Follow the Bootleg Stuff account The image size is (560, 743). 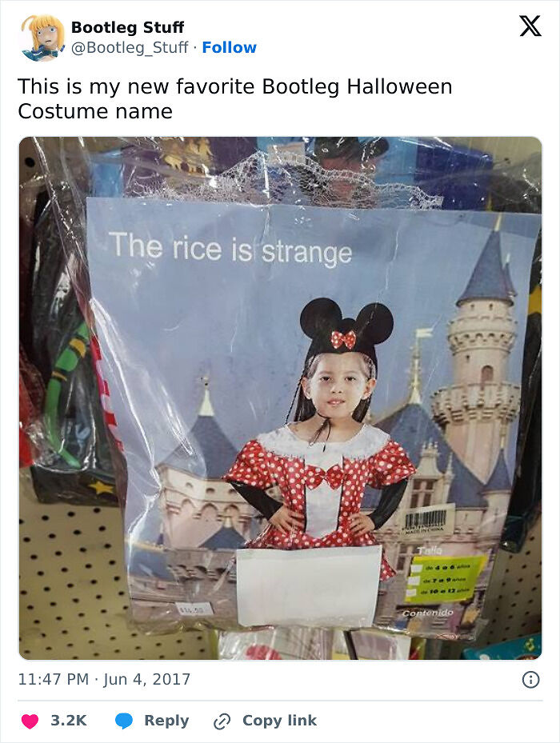click(229, 47)
